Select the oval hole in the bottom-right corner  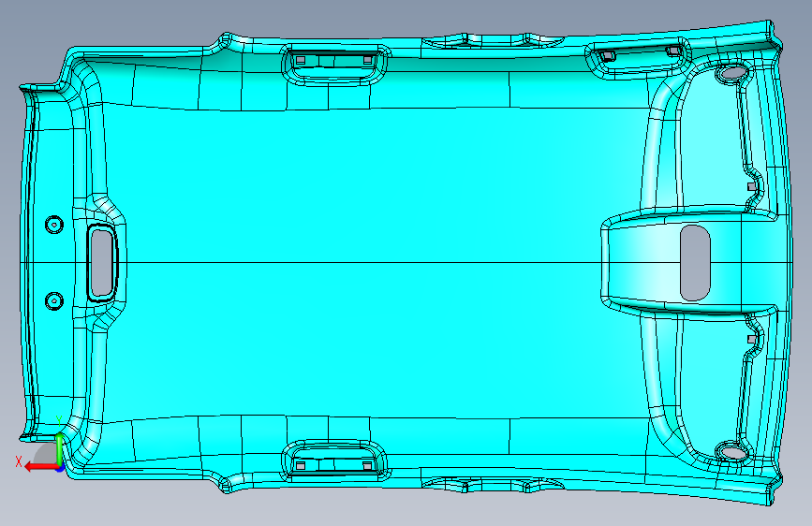732,452
